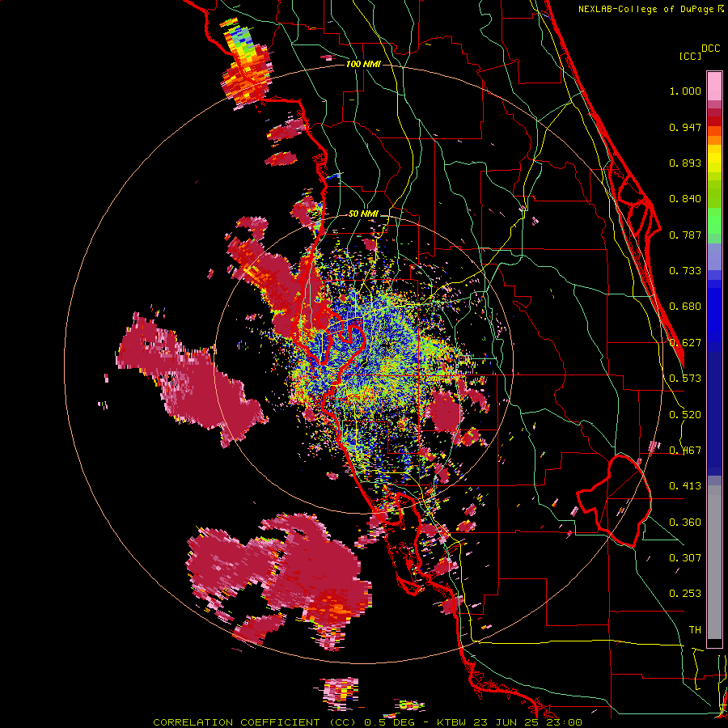Click the 0.893 value on the color scale
Viewport: 728px width, 728px height.
click(x=685, y=163)
